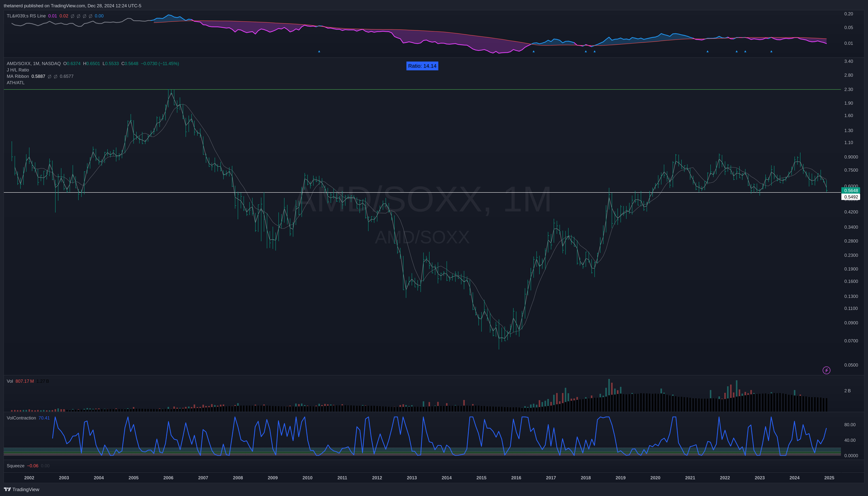Select the ATH/ATL indicator label

click(16, 83)
